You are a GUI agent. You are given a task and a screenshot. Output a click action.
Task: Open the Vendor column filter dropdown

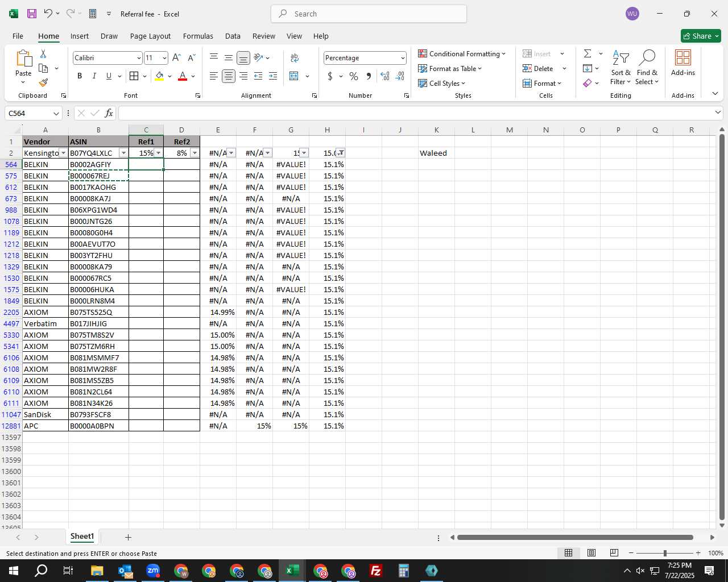tap(63, 153)
